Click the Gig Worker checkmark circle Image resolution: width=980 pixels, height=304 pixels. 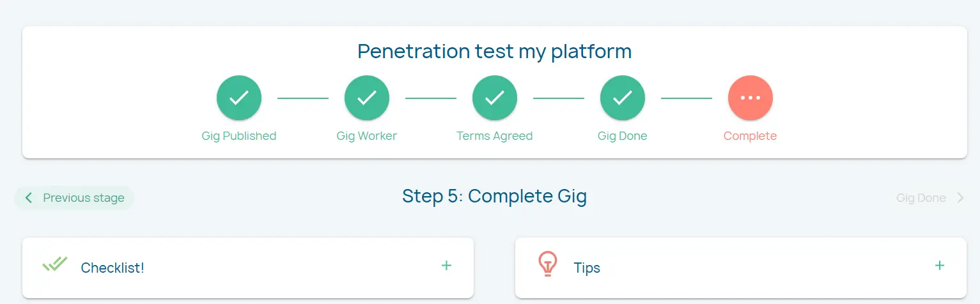click(367, 98)
